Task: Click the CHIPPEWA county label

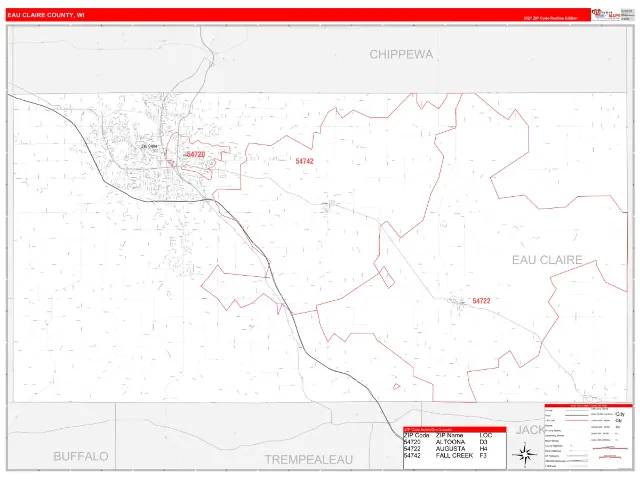Action: tap(401, 54)
